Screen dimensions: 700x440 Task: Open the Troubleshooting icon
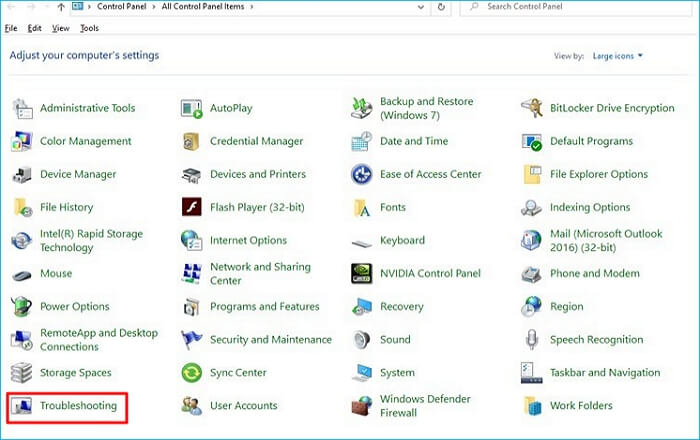22,406
